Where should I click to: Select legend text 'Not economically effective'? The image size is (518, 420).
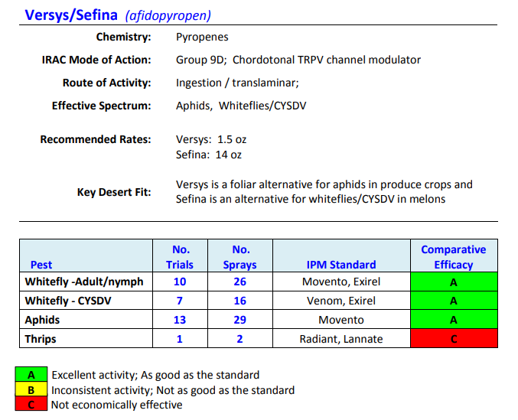coord(116,405)
